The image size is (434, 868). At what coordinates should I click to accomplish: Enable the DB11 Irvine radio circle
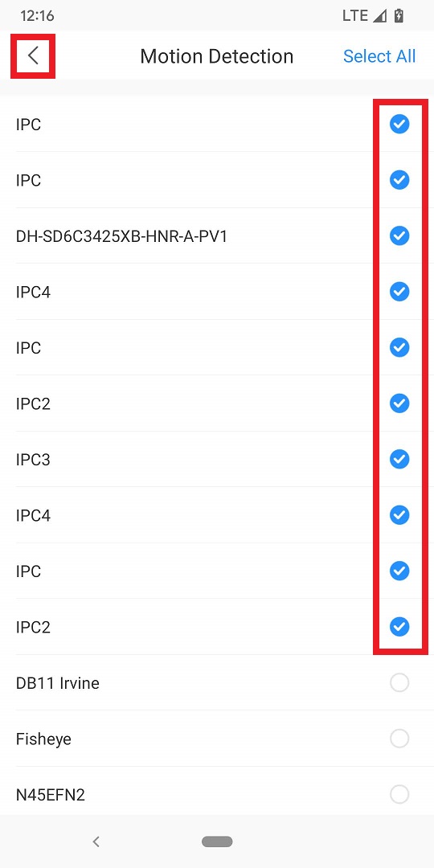pyautogui.click(x=399, y=682)
